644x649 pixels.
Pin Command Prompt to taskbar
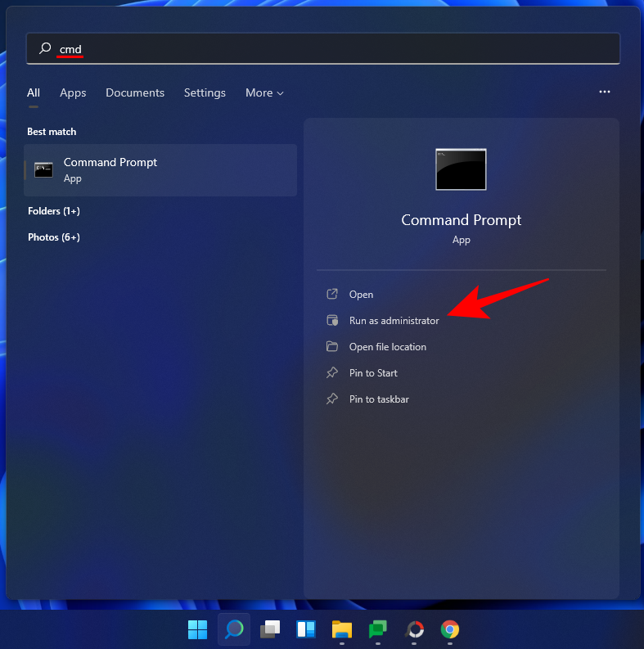[x=379, y=399]
